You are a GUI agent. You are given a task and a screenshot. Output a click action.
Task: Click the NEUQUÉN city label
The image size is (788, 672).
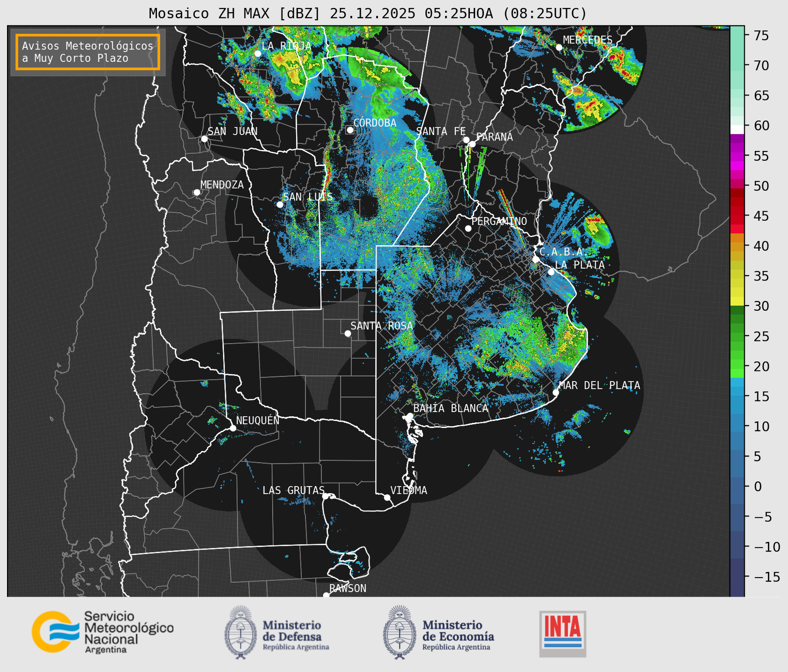coord(257,420)
